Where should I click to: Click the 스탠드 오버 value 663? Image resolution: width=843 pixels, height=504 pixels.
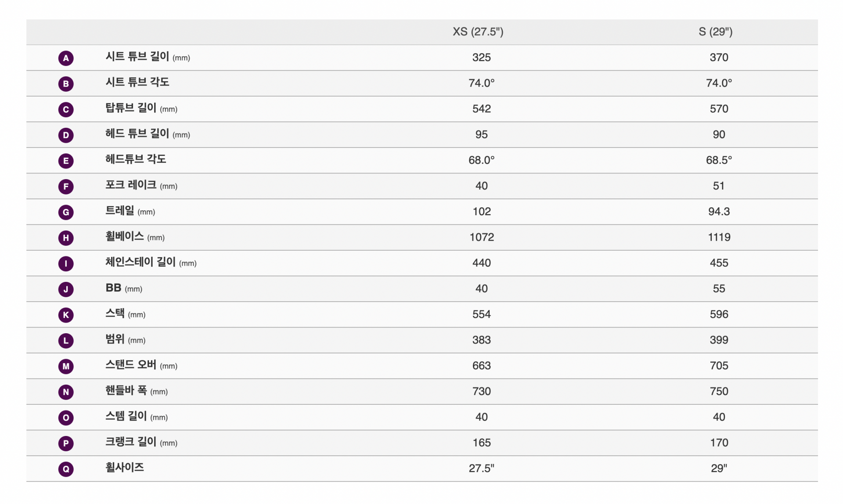pos(482,366)
